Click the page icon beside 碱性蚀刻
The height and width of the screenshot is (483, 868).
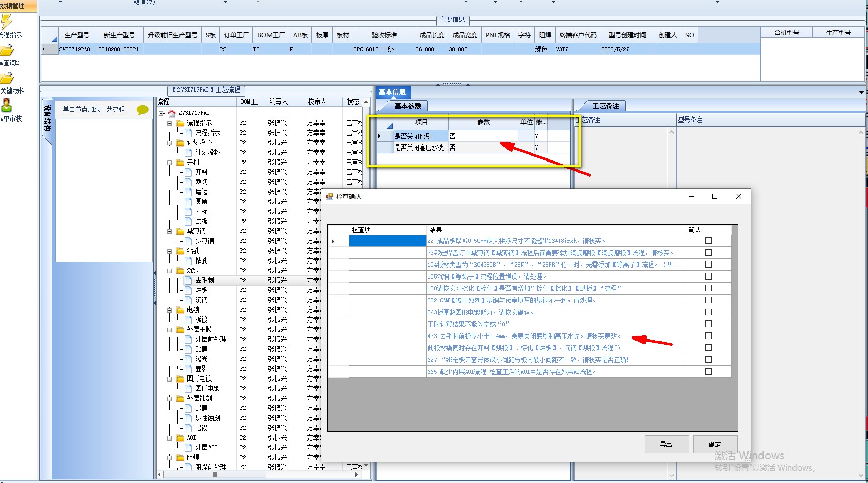188,418
